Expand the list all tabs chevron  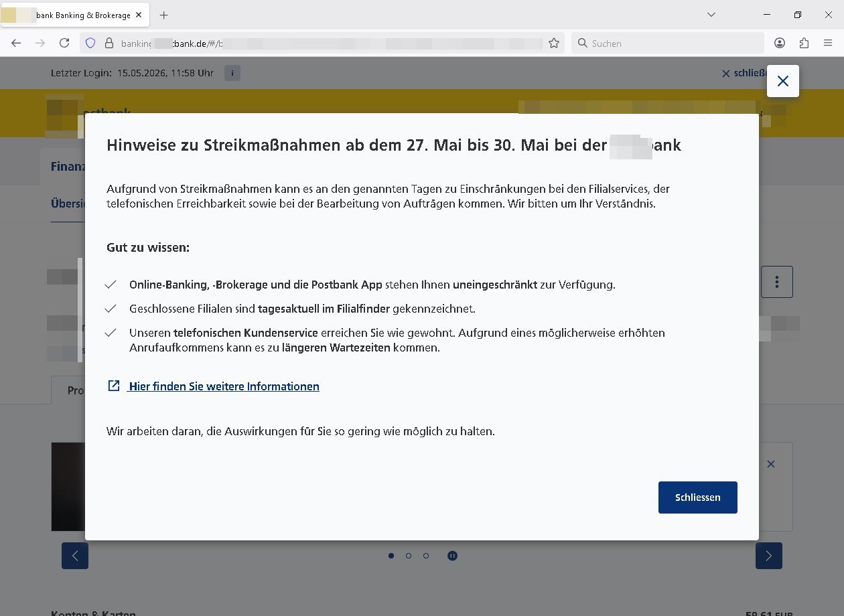711,15
